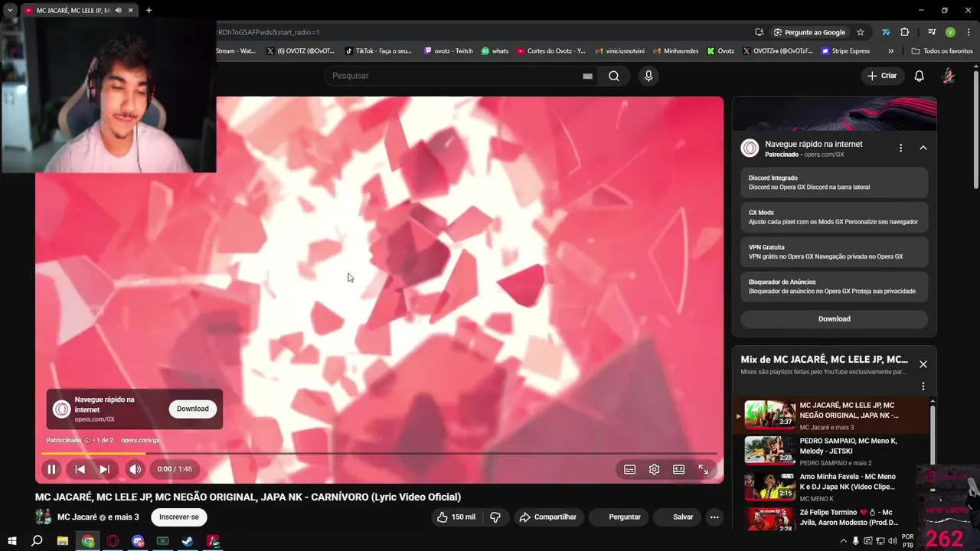Open YouTube notifications bell
980x551 pixels.
919,76
